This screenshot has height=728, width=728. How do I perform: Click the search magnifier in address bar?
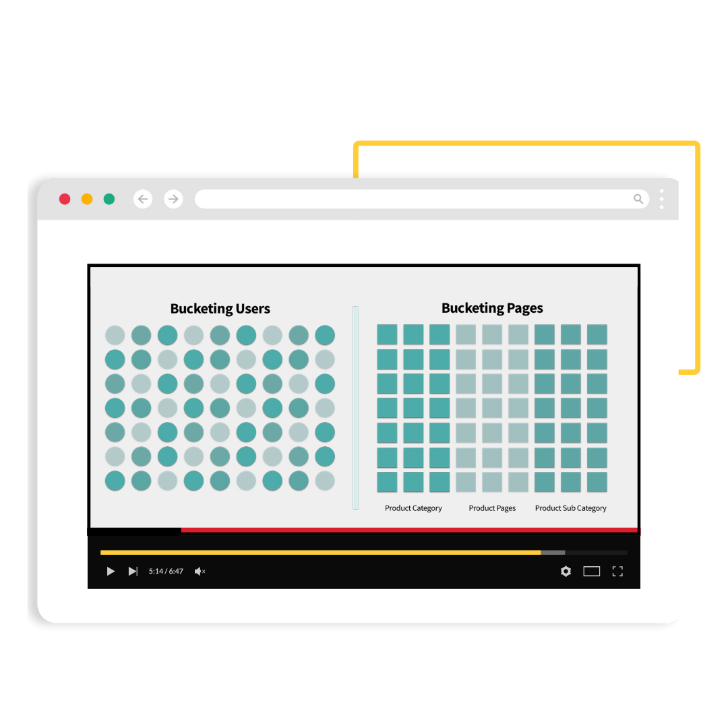click(638, 199)
